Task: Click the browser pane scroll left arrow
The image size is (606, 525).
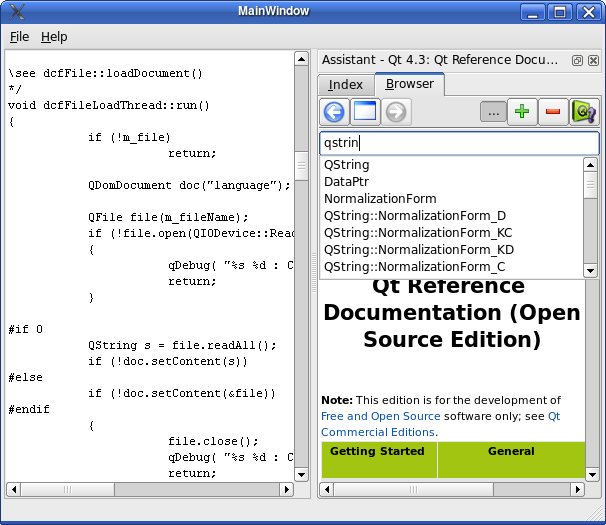Action: [327, 489]
